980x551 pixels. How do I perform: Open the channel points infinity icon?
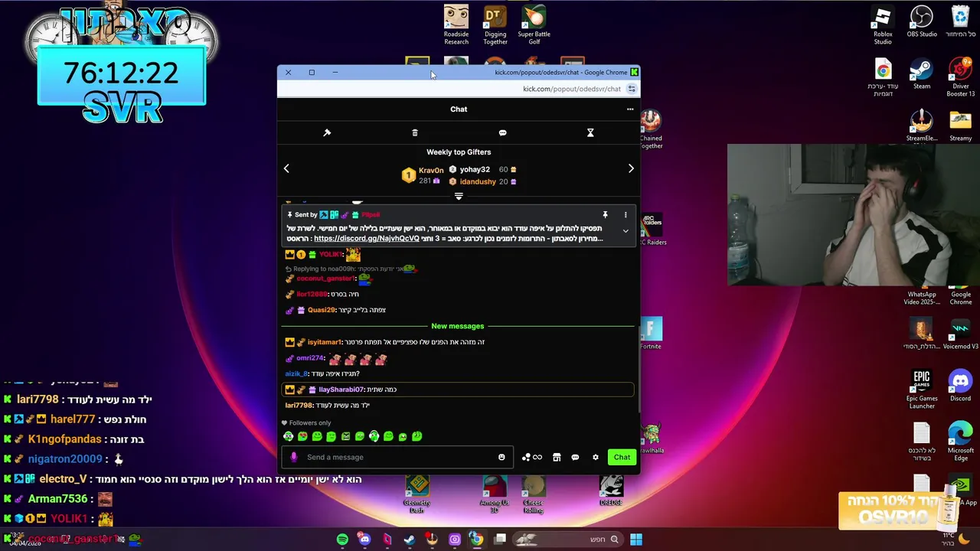[x=532, y=457]
